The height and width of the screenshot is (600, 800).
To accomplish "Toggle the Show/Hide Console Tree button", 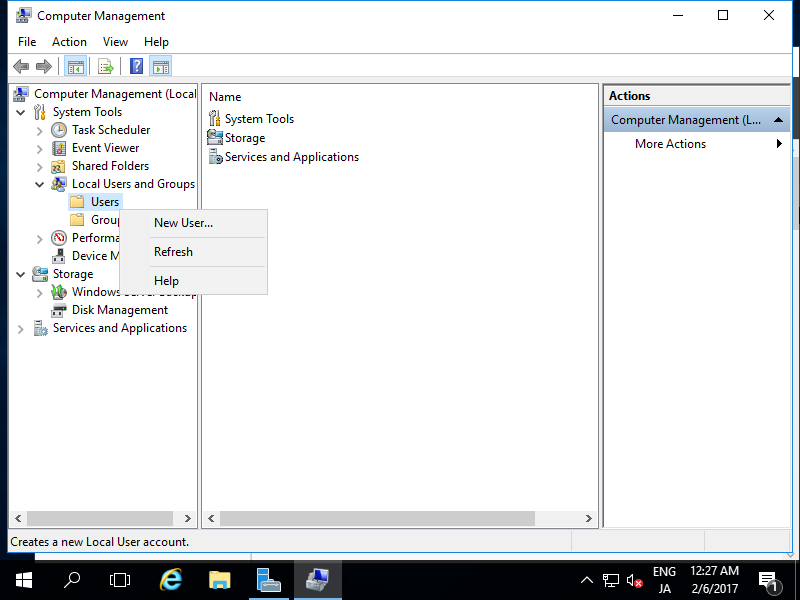I will pyautogui.click(x=75, y=67).
